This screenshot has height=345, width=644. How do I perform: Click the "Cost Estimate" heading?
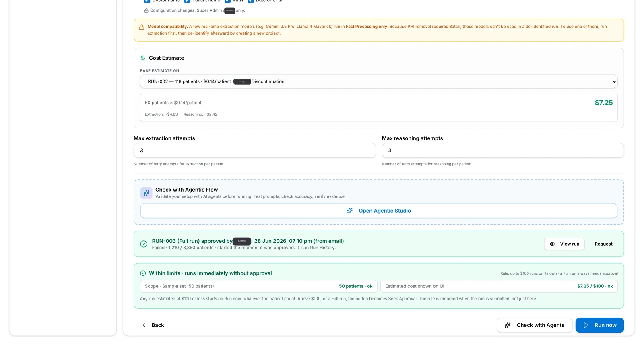(x=166, y=58)
